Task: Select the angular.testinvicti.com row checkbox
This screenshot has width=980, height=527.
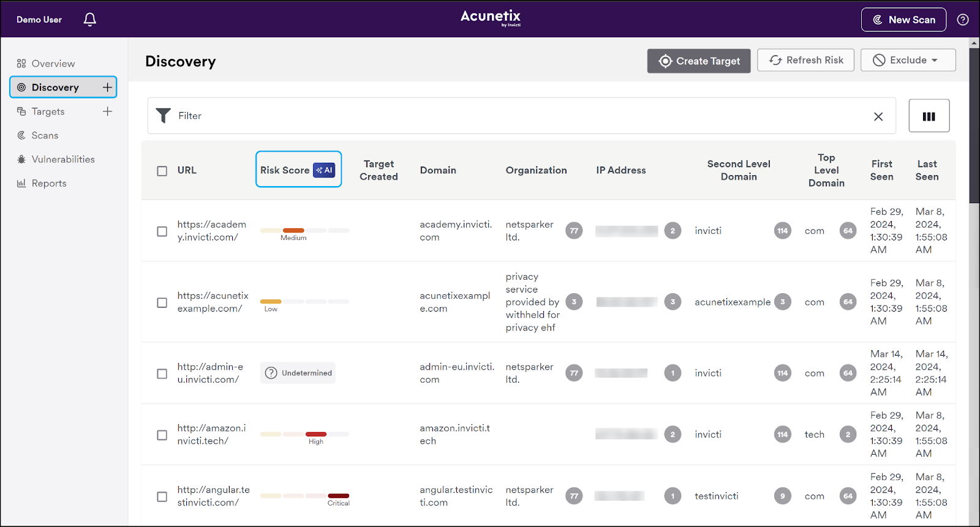Action: pyautogui.click(x=162, y=497)
